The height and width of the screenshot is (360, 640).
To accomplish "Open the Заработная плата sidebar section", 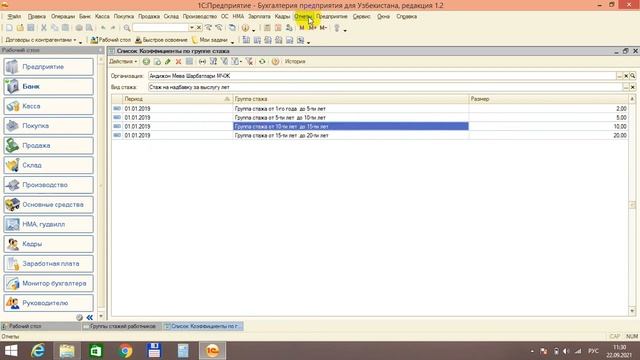I will 49,264.
